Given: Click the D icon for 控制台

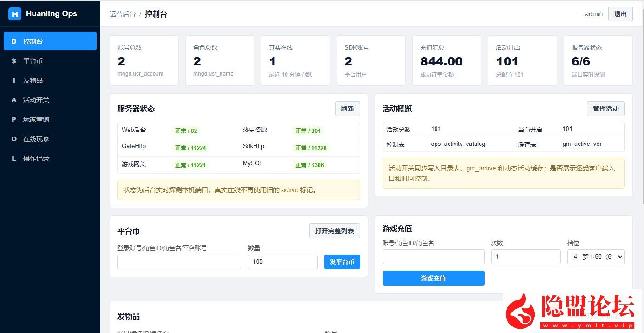Looking at the screenshot, I should (13, 41).
